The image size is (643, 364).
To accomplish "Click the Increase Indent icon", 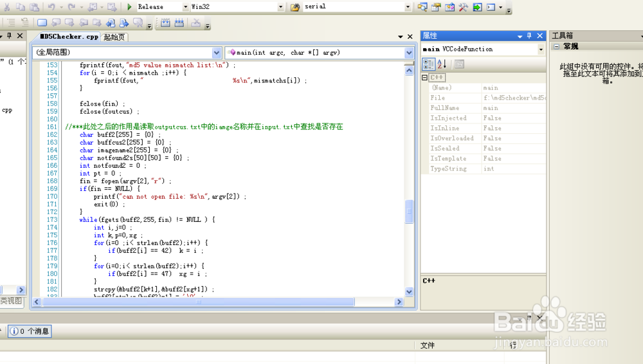I will (x=25, y=23).
